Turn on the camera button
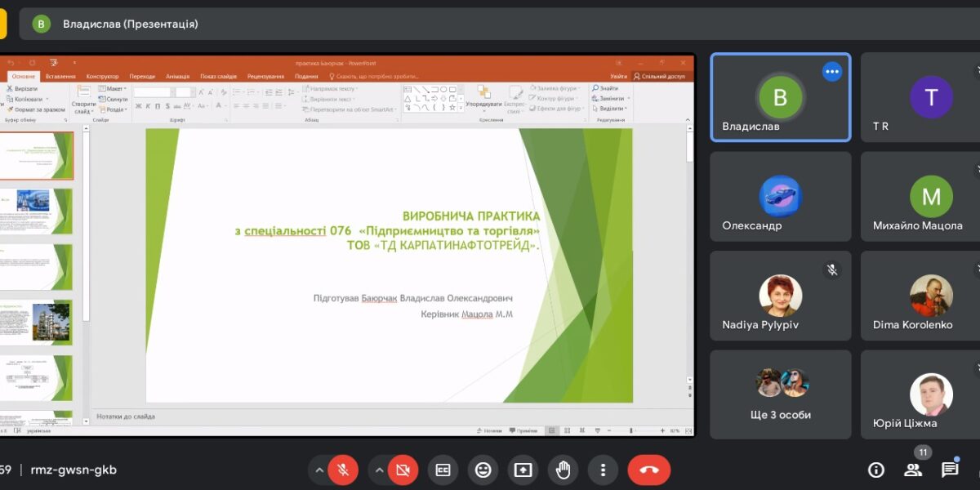This screenshot has width=980, height=490. [403, 470]
